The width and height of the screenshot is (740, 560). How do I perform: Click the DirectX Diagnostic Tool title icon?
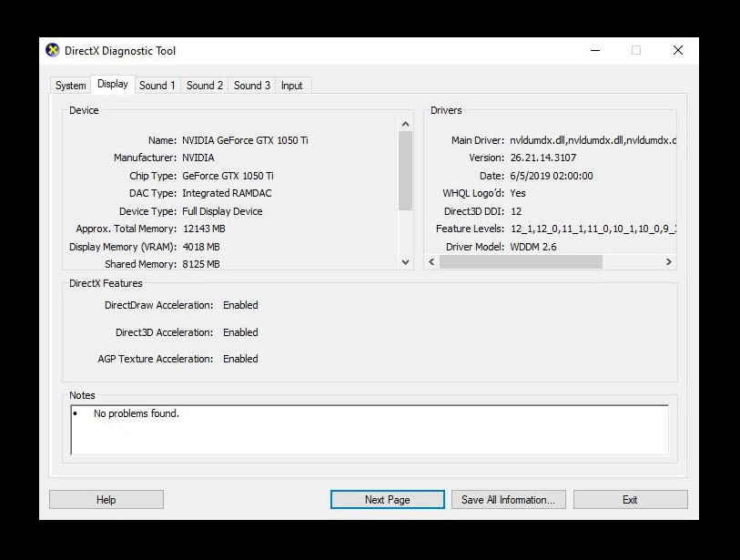53,50
